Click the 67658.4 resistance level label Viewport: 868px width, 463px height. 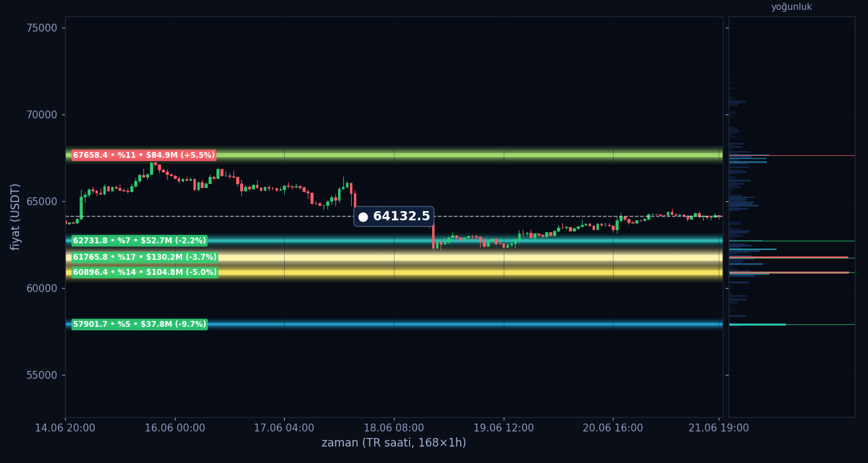(144, 155)
